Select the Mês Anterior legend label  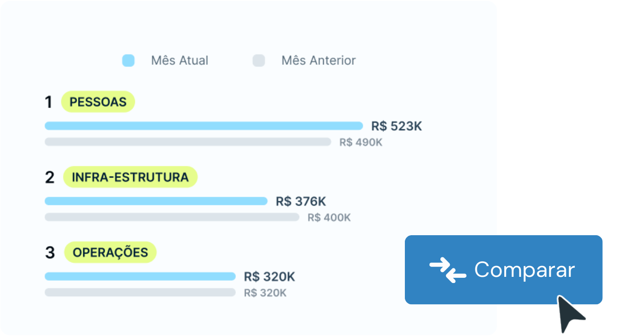point(318,61)
